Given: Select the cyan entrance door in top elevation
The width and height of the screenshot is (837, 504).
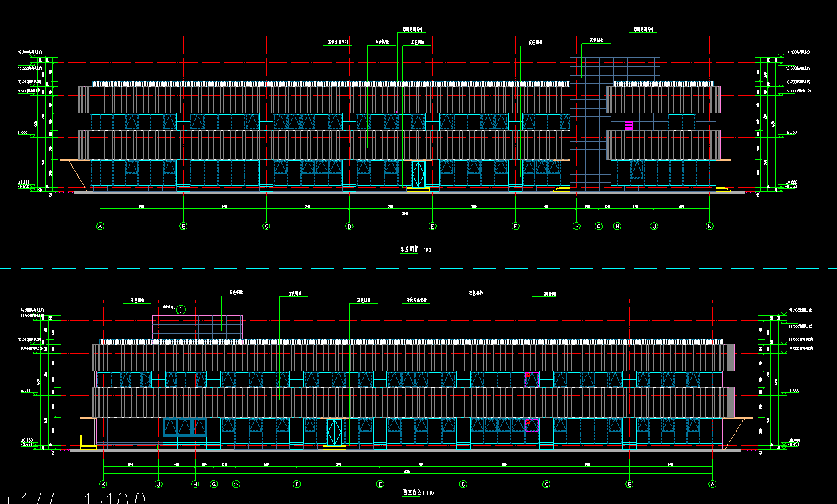Looking at the screenshot, I should coord(418,174).
